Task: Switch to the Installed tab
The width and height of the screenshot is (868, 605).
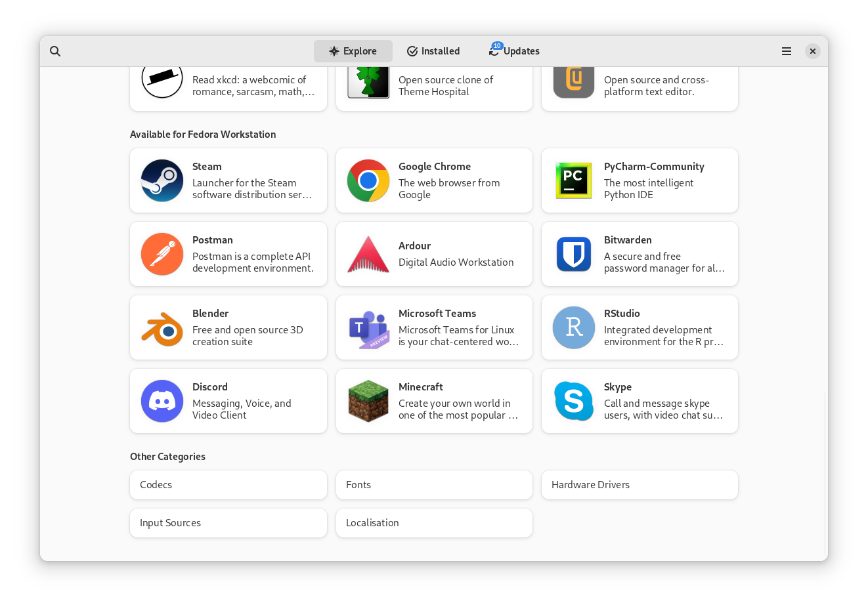Action: click(433, 51)
